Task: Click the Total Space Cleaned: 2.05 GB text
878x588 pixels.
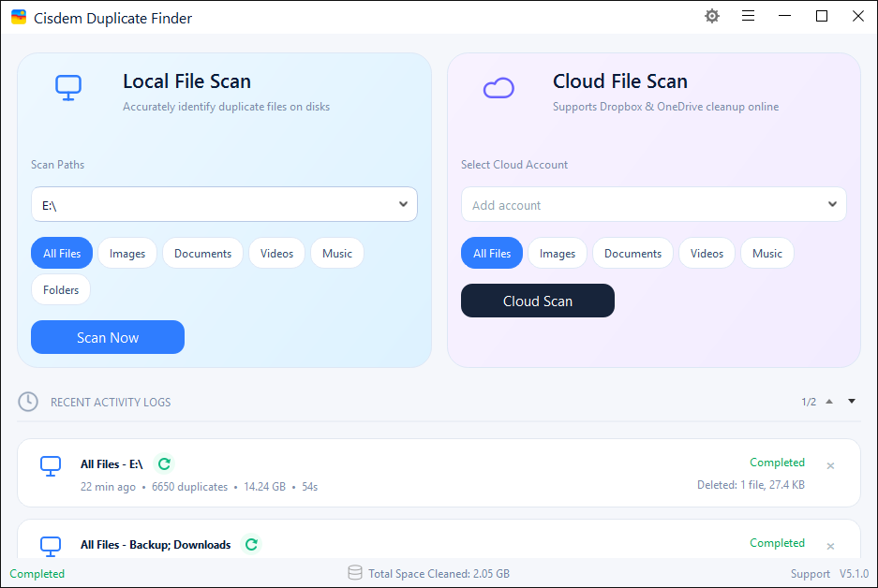Action: click(x=439, y=573)
